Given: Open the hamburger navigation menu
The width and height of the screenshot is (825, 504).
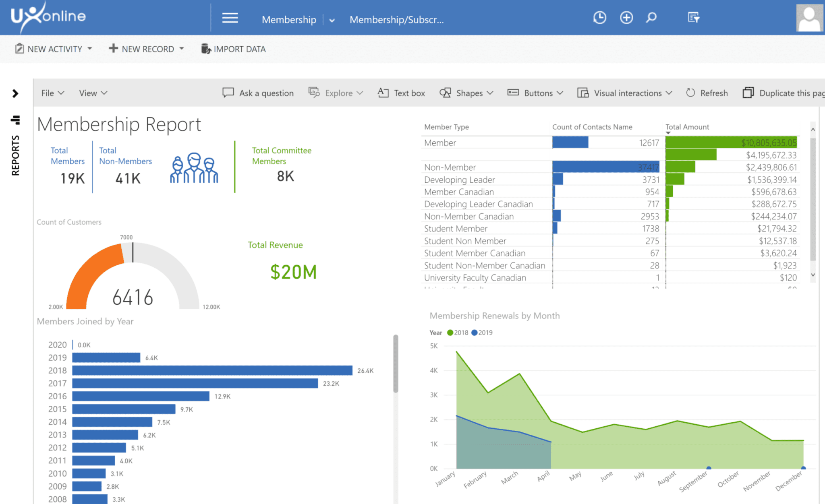Looking at the screenshot, I should [x=230, y=18].
